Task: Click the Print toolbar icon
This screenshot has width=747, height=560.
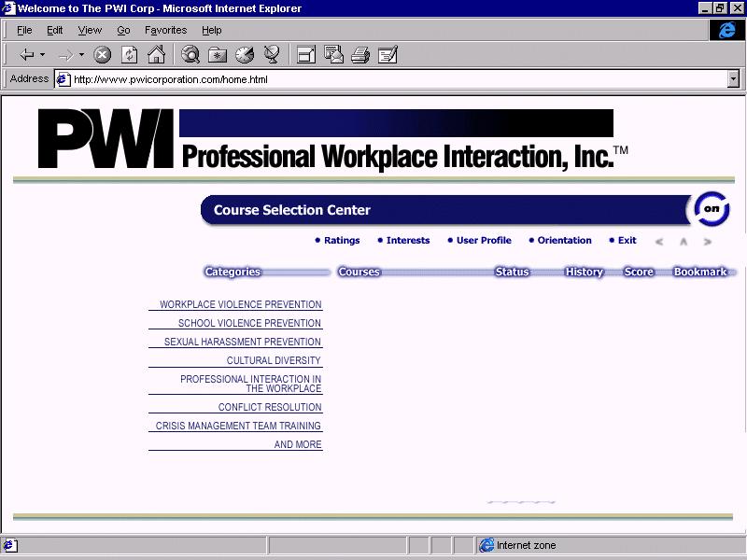Action: (x=360, y=55)
